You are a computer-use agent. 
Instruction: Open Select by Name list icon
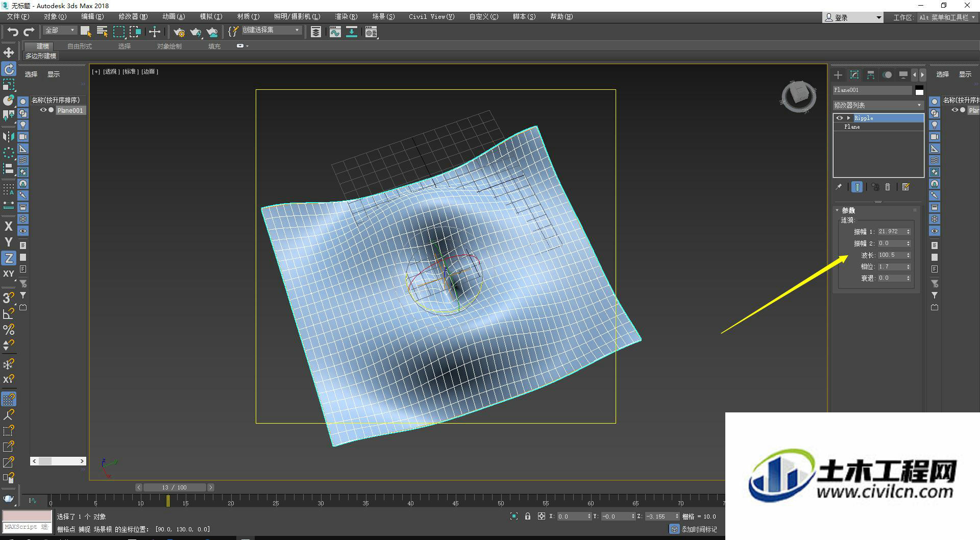point(102,32)
